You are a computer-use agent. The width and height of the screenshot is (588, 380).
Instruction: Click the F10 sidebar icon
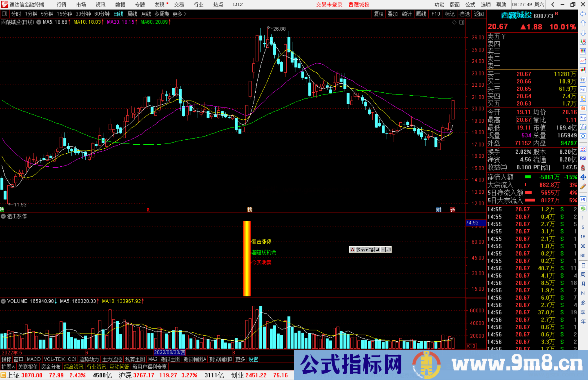tap(583, 89)
